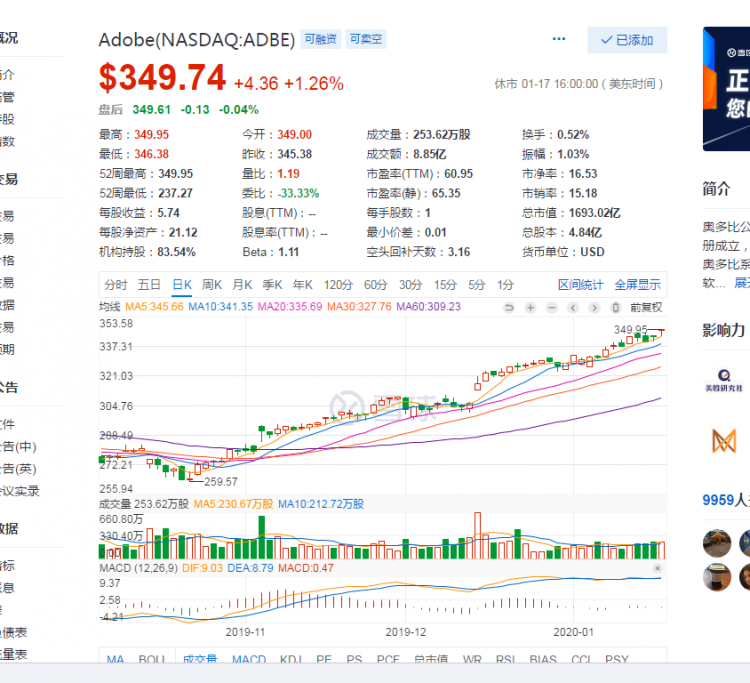Select 总市值 sub-indicator
Screen dimensions: 750x683
pos(431,659)
